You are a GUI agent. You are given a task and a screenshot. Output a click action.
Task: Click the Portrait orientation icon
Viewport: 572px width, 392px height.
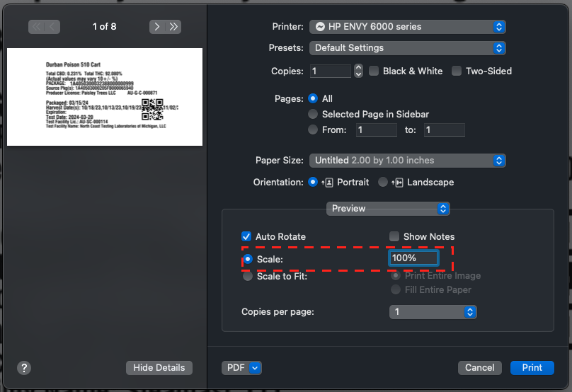(328, 183)
